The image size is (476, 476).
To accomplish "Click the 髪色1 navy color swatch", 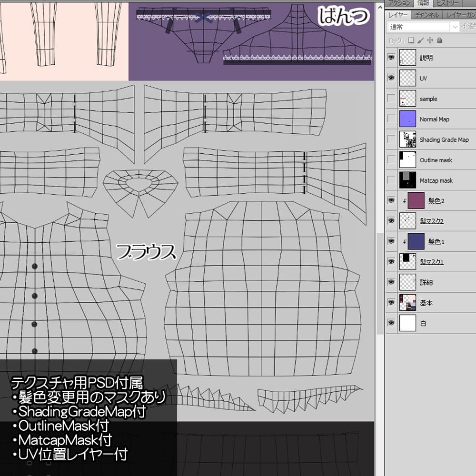I will [x=416, y=241].
